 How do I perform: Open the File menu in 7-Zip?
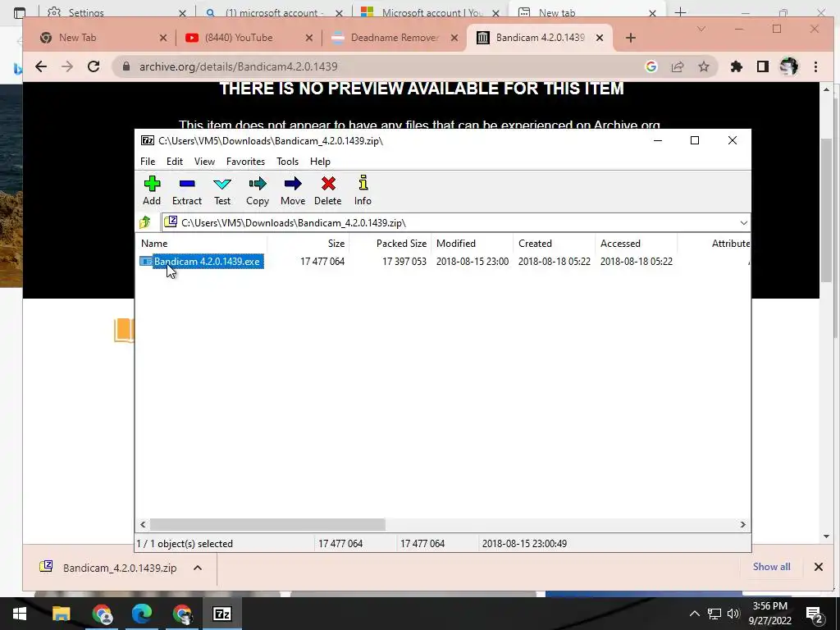click(x=148, y=162)
